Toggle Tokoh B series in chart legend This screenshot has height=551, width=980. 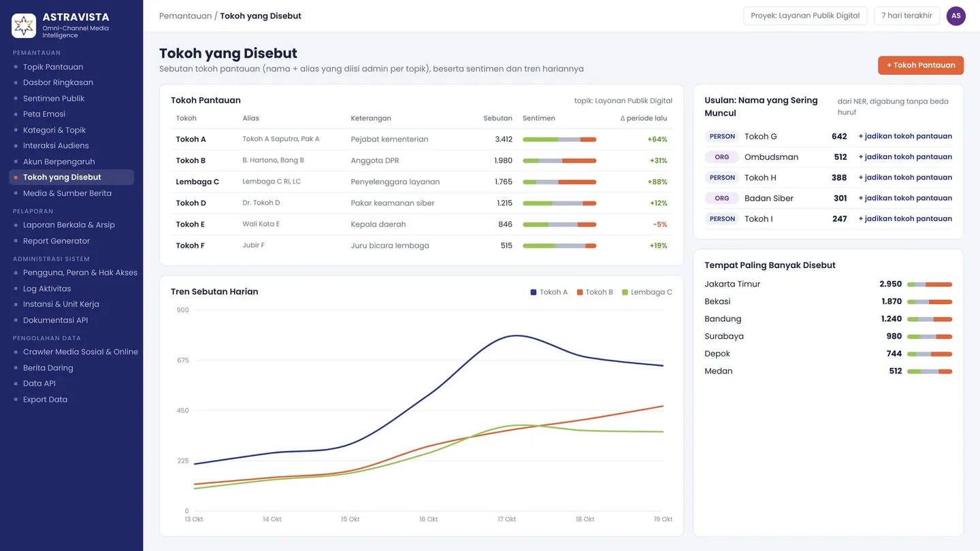(595, 293)
